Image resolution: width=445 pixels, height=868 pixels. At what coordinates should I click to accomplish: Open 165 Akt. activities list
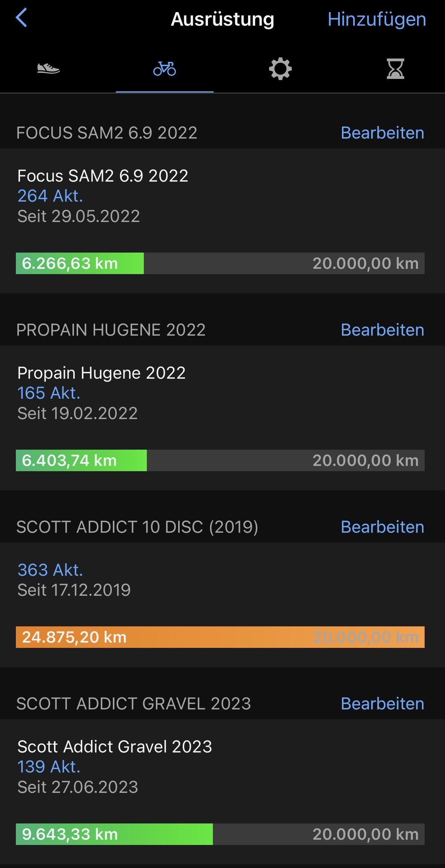point(49,393)
